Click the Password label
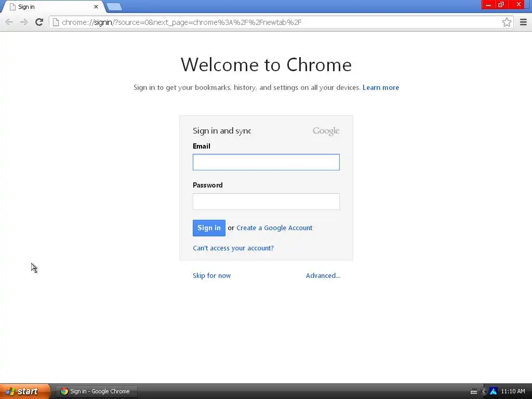This screenshot has width=532, height=399. pyautogui.click(x=208, y=185)
